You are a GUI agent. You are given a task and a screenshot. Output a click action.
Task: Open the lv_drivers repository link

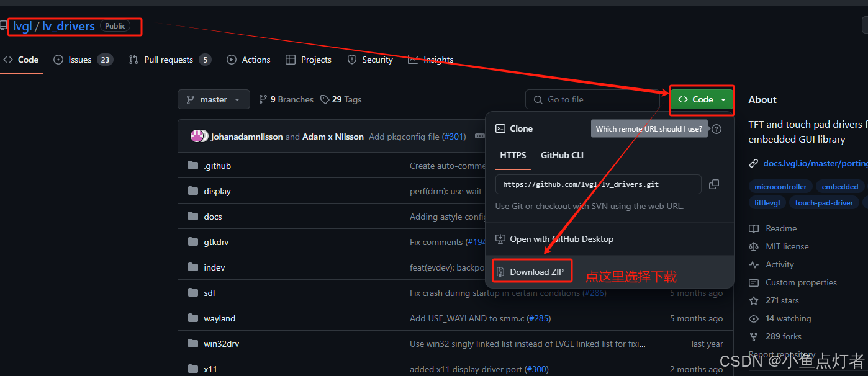[x=68, y=26]
